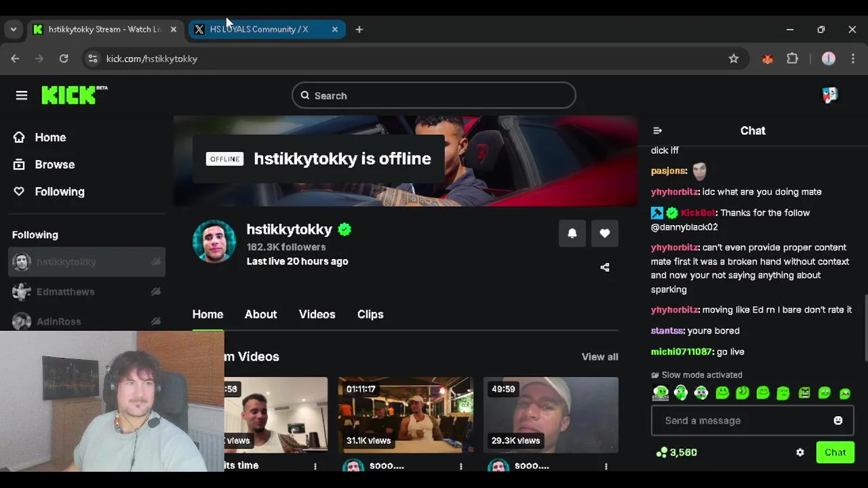Viewport: 868px width, 488px height.
Task: Open hstikkytokky in the Following list
Action: [x=87, y=262]
